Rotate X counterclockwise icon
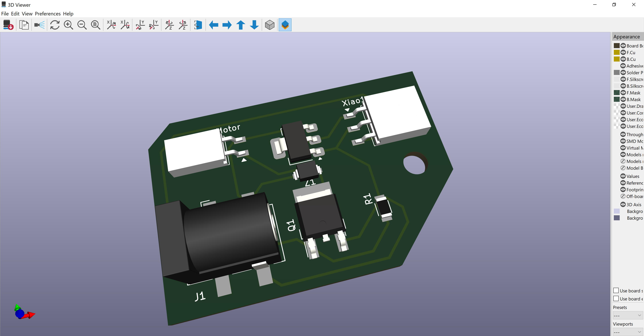The height and width of the screenshot is (336, 644). [x=125, y=25]
